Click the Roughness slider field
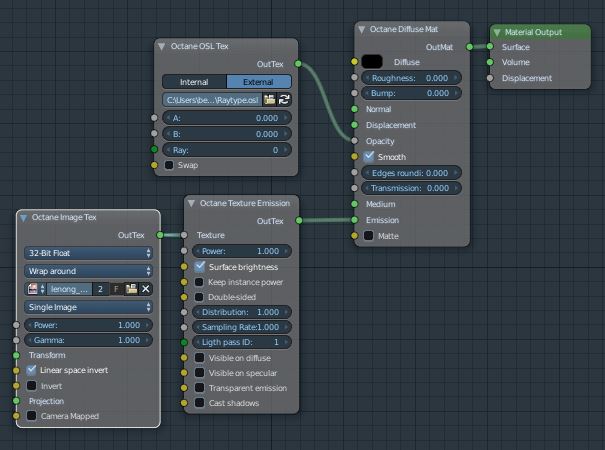Image resolution: width=605 pixels, height=450 pixels. 411,78
